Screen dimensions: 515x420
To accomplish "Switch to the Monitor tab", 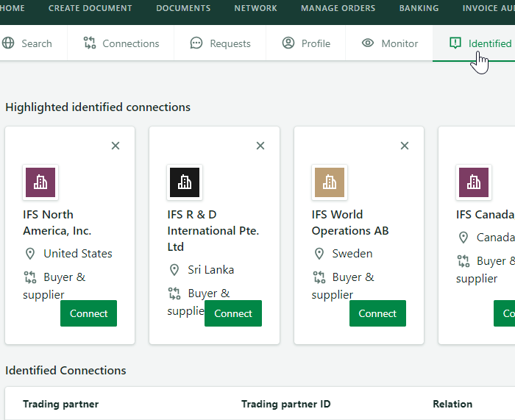I will pyautogui.click(x=389, y=43).
